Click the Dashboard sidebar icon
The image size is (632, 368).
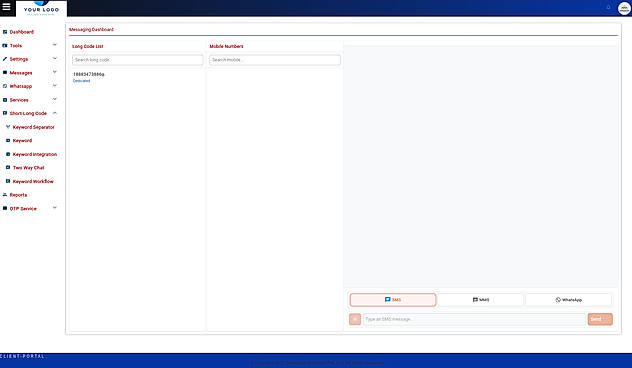5,32
